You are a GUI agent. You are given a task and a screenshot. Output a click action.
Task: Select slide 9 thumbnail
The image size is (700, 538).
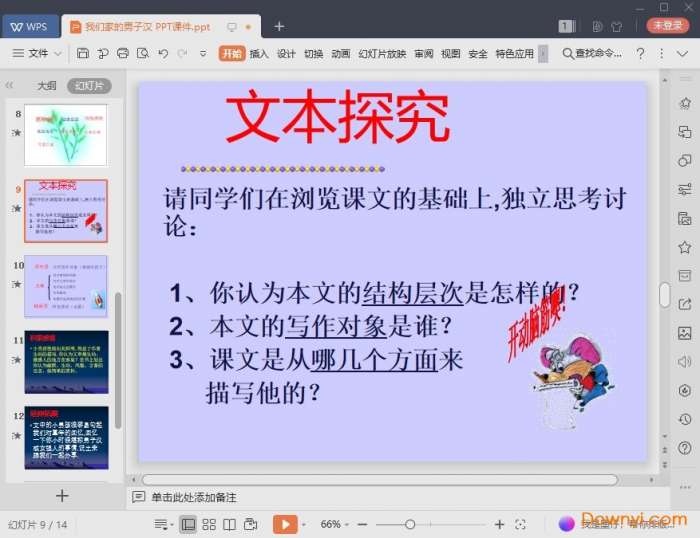[x=66, y=211]
